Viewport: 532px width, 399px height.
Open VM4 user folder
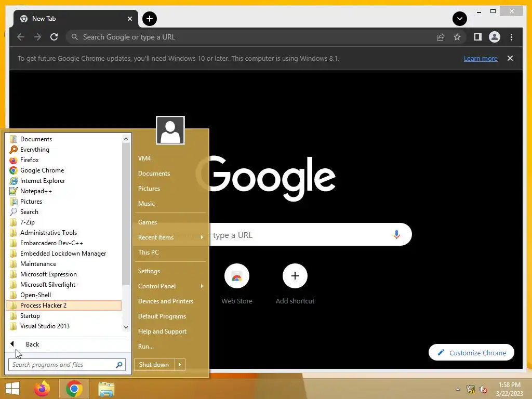(170, 158)
